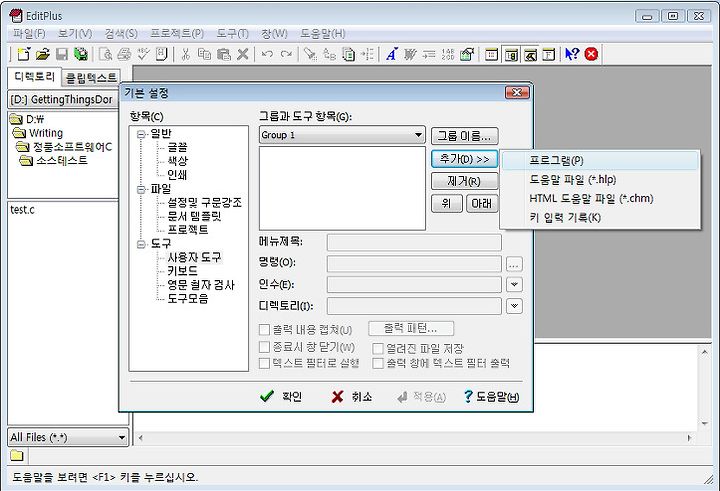Click the Open file folder icon
Viewport: 720px width, 491px height.
pyautogui.click(x=43, y=54)
